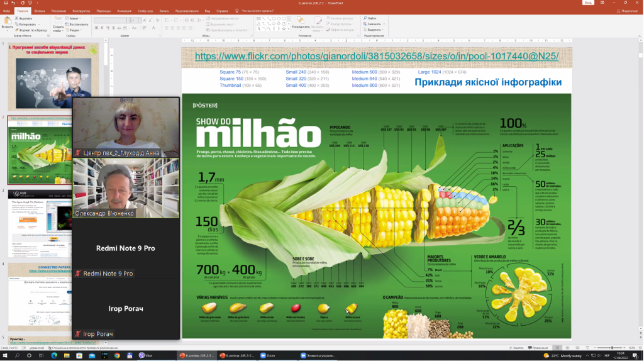
Task: Expand the Макет (Layout) dropdown
Action: point(74,18)
